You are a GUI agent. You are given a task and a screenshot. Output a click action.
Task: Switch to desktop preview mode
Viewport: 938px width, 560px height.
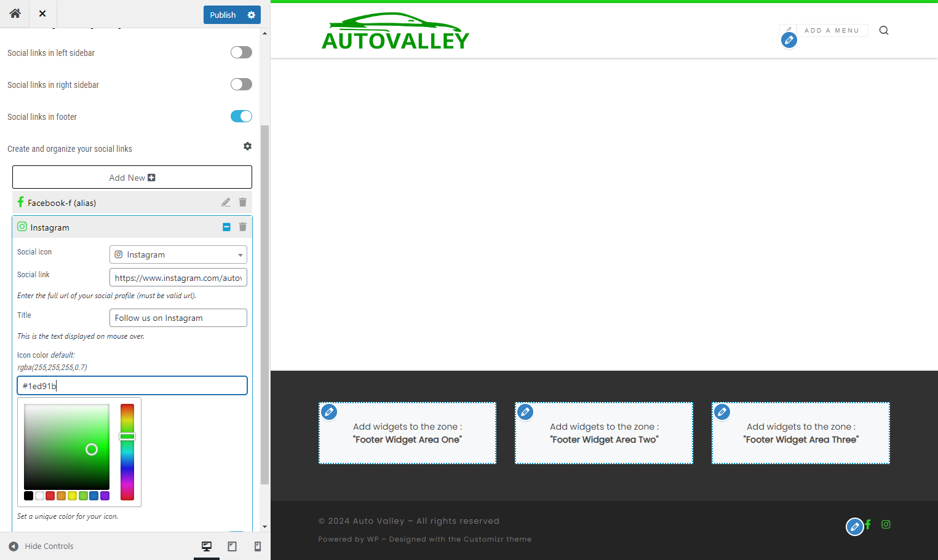pos(207,546)
